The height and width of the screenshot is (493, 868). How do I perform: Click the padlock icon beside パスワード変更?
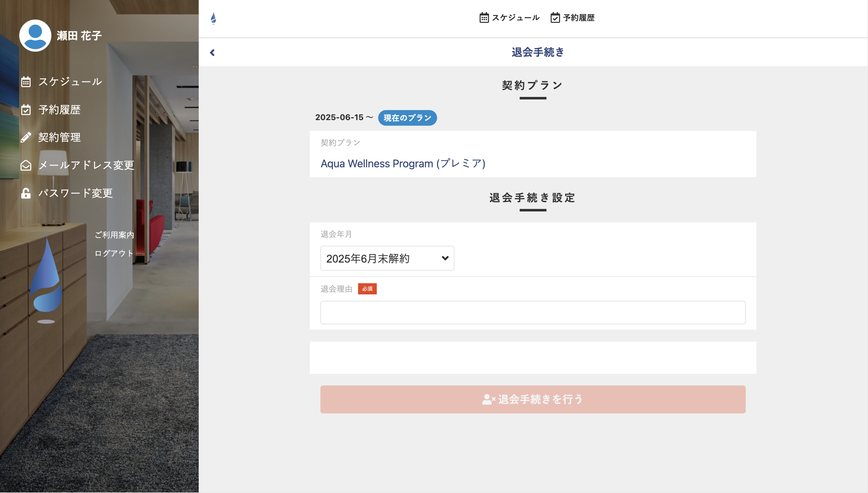(x=26, y=193)
